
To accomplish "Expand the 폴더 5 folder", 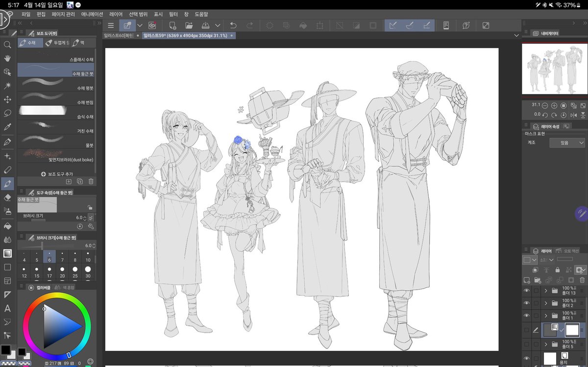I will pos(546,344).
